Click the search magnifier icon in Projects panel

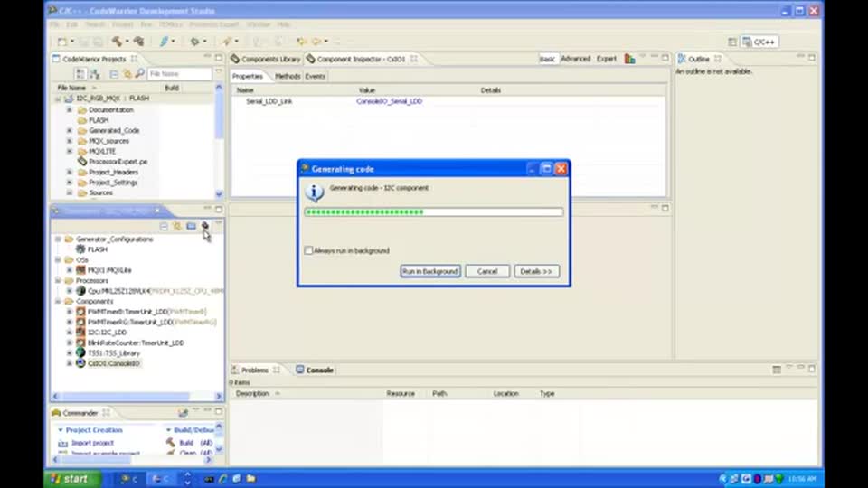click(139, 73)
